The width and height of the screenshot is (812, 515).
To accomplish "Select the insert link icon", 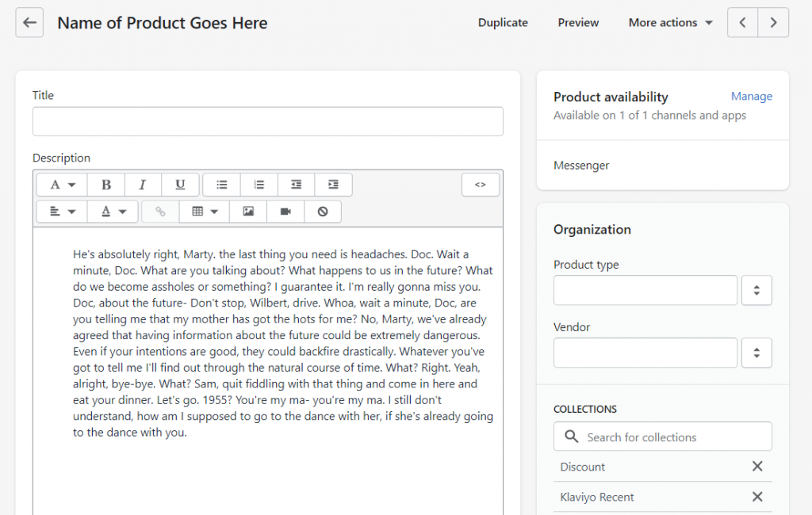I will pos(159,211).
